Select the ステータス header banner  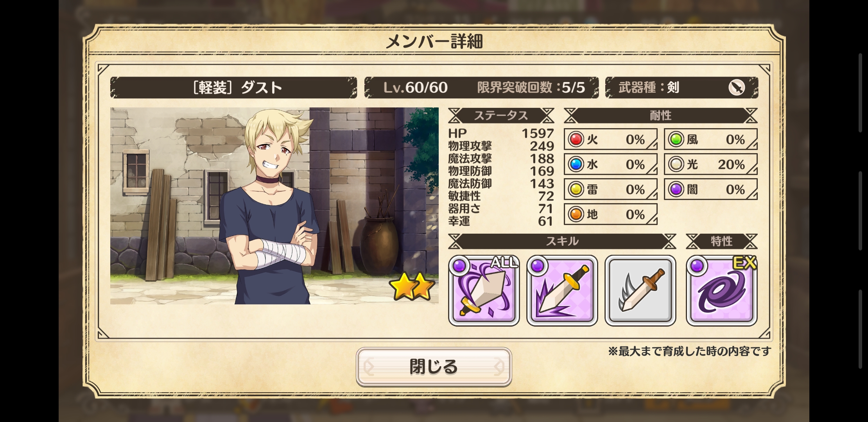pyautogui.click(x=501, y=116)
